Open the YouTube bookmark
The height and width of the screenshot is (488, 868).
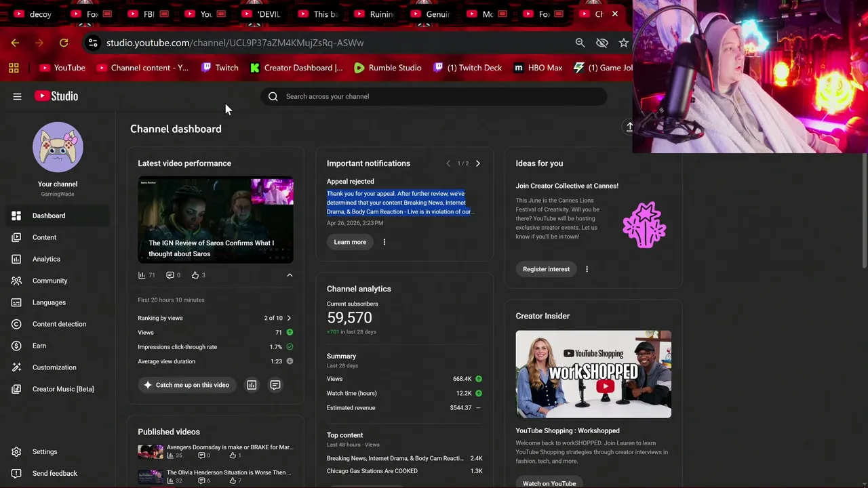click(62, 68)
